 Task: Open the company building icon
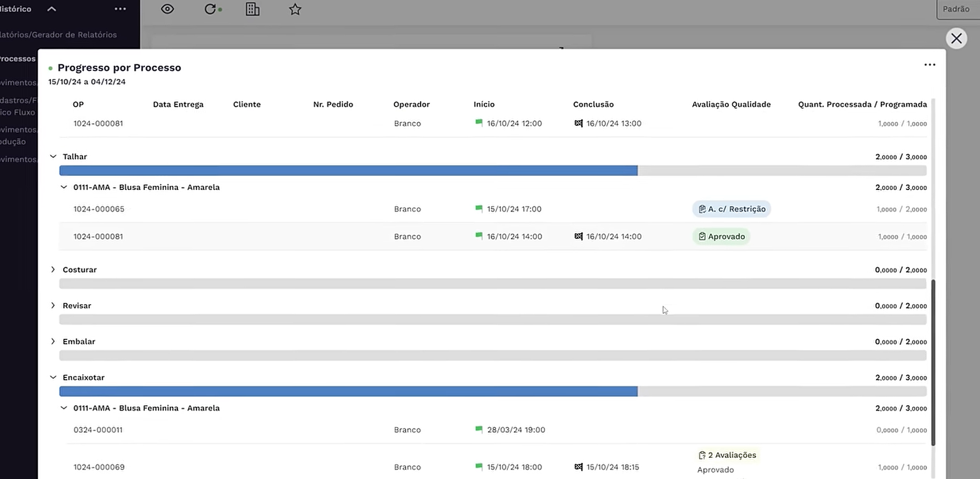pyautogui.click(x=253, y=9)
